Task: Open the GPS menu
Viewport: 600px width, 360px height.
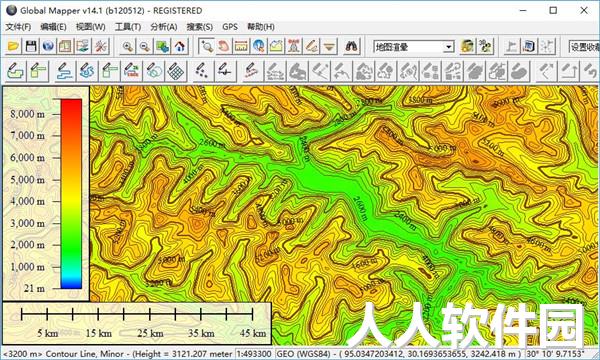Action: 230,27
